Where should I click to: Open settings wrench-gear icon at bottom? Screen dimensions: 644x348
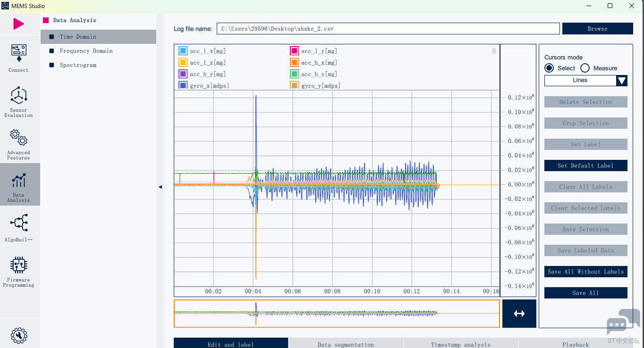pos(19,336)
